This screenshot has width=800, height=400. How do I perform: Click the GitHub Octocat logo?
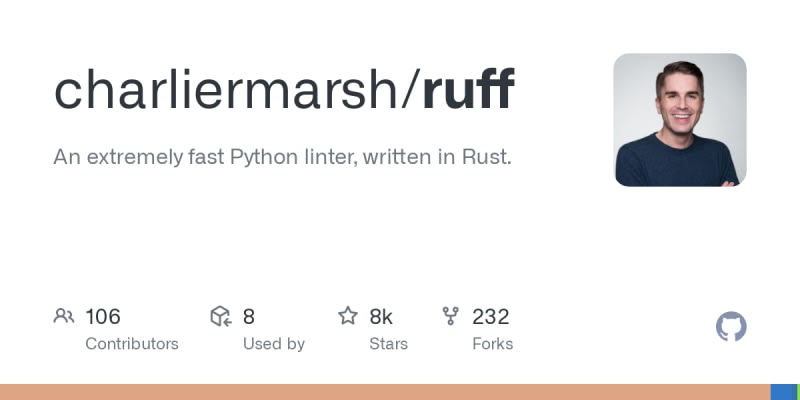pos(731,327)
